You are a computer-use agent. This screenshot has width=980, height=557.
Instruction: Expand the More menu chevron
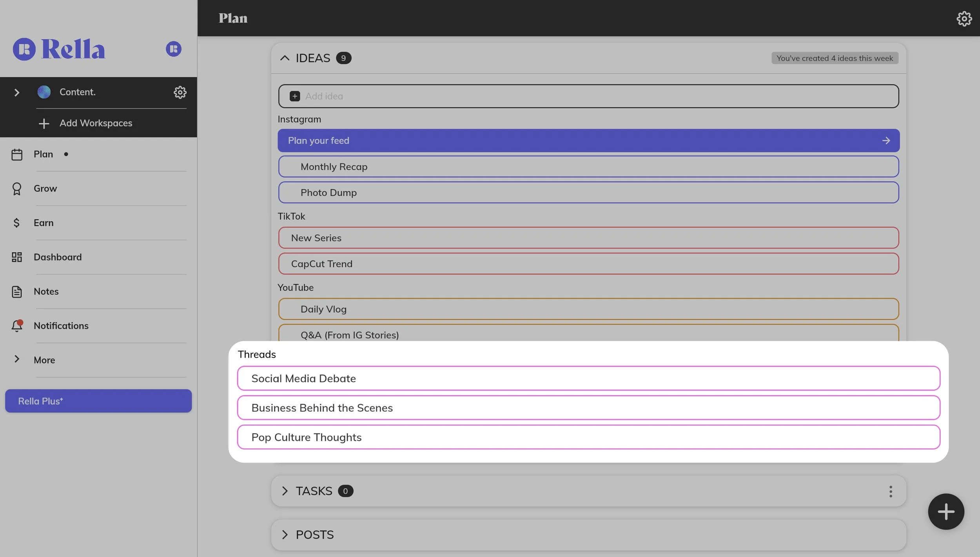(x=16, y=359)
